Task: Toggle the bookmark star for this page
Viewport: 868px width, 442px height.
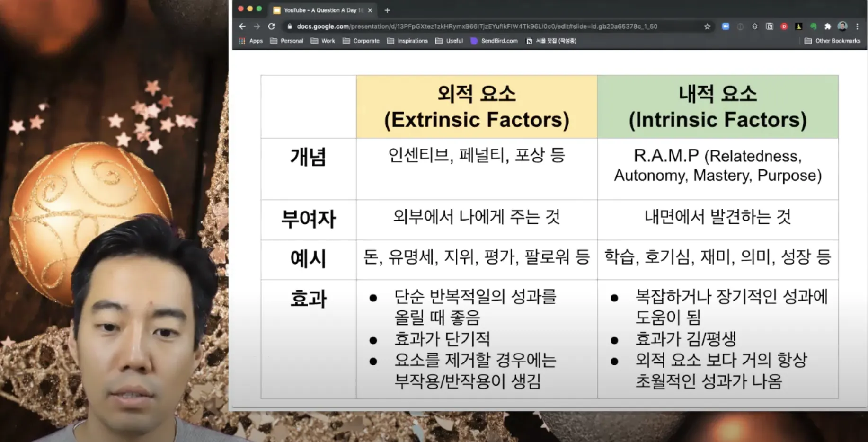Action: [708, 27]
